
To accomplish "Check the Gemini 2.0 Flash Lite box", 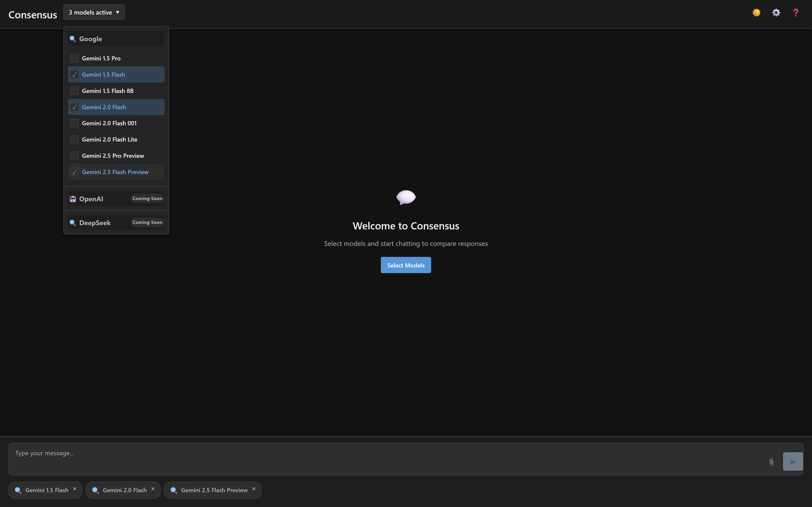I will [x=74, y=139].
